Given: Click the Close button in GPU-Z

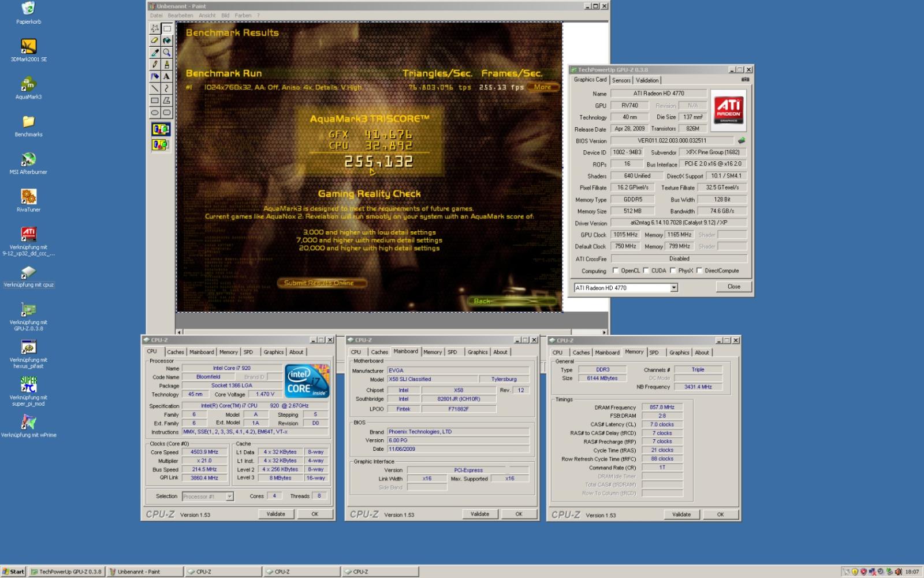Looking at the screenshot, I should tap(733, 287).
